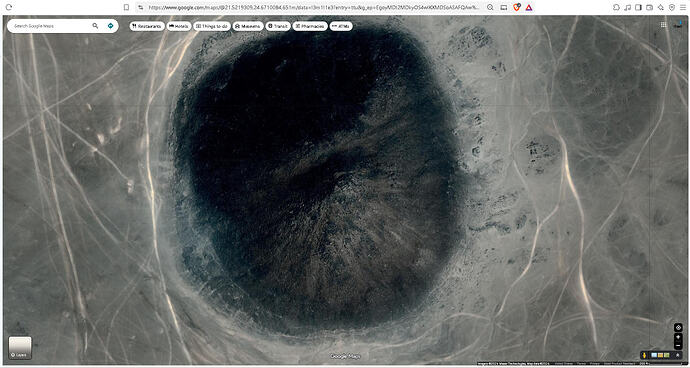Open Directions with the blue arrow icon
Viewport: 690px width, 368px height.
(x=110, y=26)
